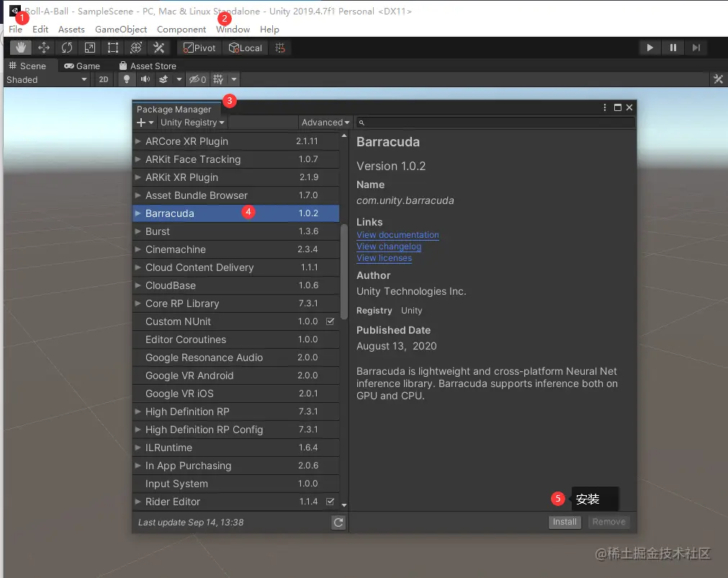Image resolution: width=728 pixels, height=578 pixels.
Task: Select the Input System package
Action: [236, 483]
